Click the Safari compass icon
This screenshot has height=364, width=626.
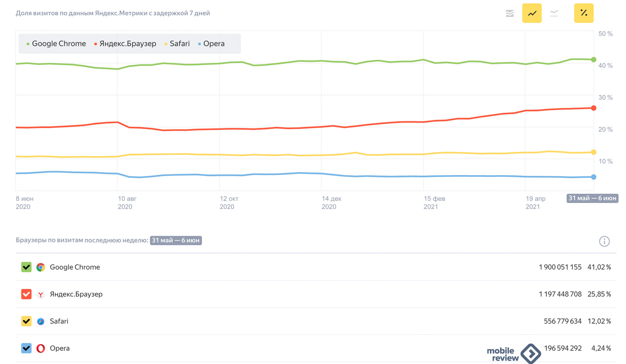pos(41,321)
